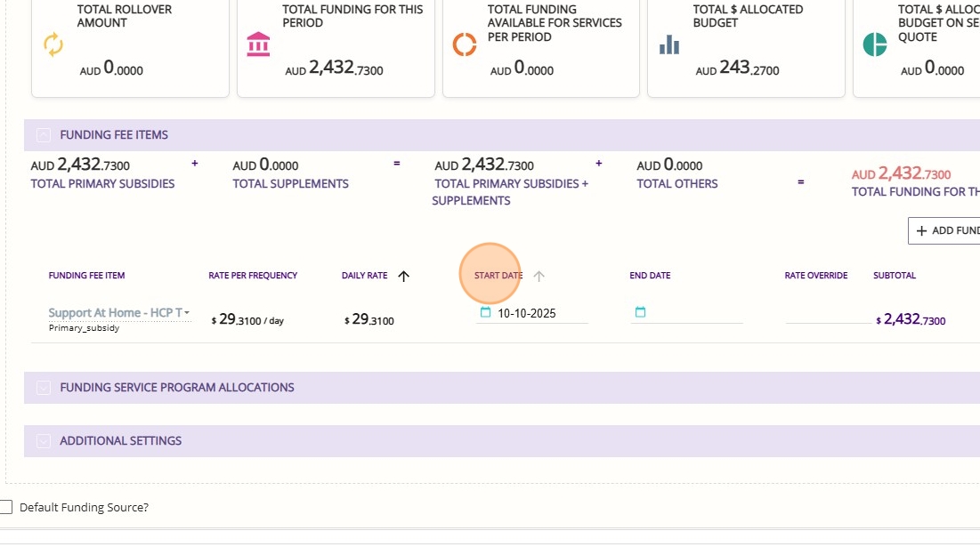Open the Support At Home funding item dropdown

187,313
